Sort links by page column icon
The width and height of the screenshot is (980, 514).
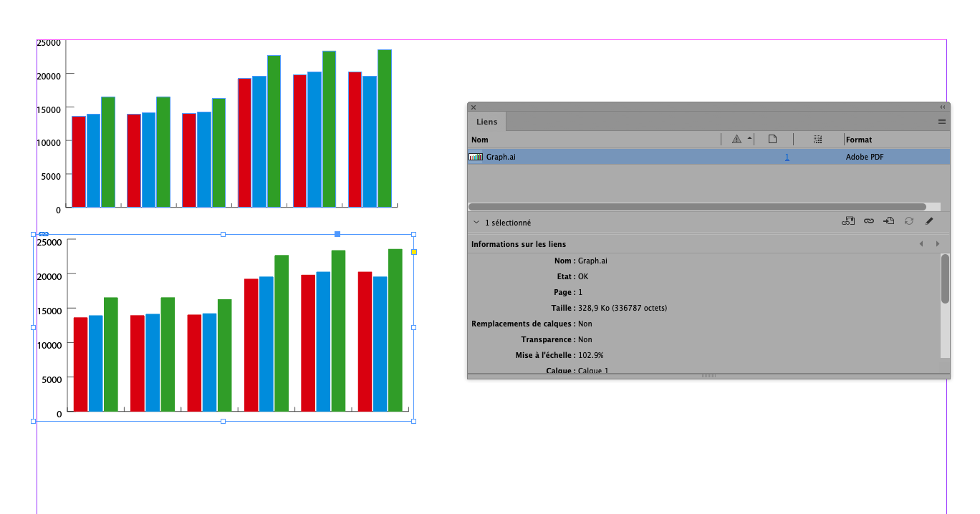pos(772,140)
